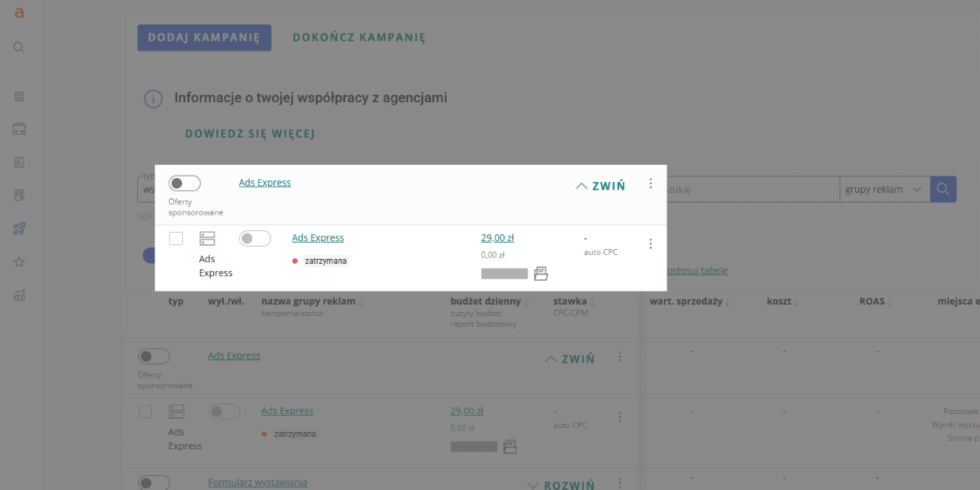Collapse highlighted campaign with ZWIŃ
The width and height of the screenshot is (980, 490).
pos(600,186)
